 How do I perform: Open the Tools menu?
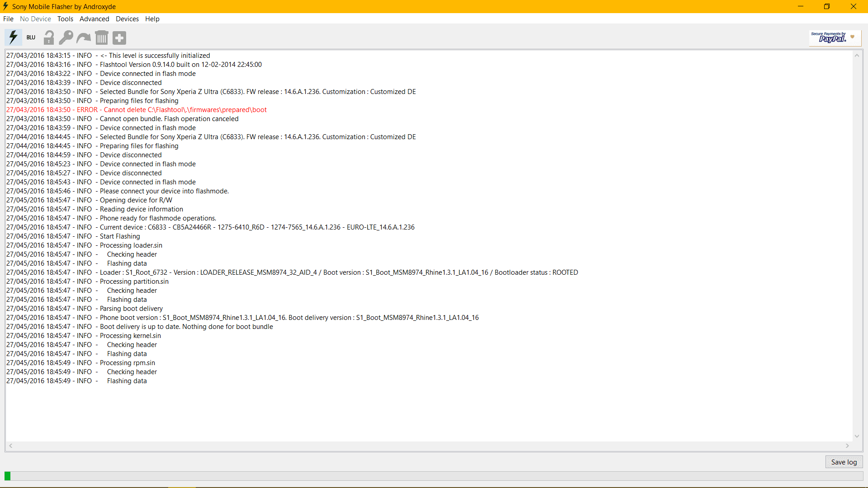[x=65, y=19]
